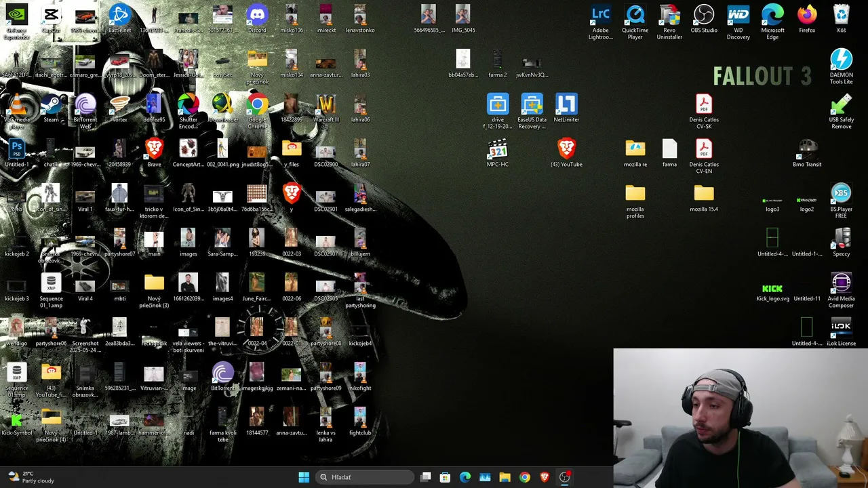
Task: Select the Nový priečinok (3) folder
Action: click(x=154, y=291)
